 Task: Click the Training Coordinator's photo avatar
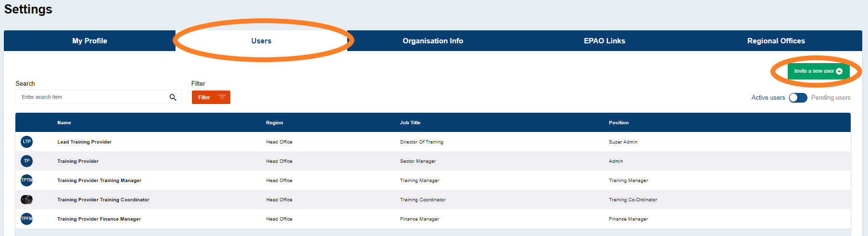[27, 199]
